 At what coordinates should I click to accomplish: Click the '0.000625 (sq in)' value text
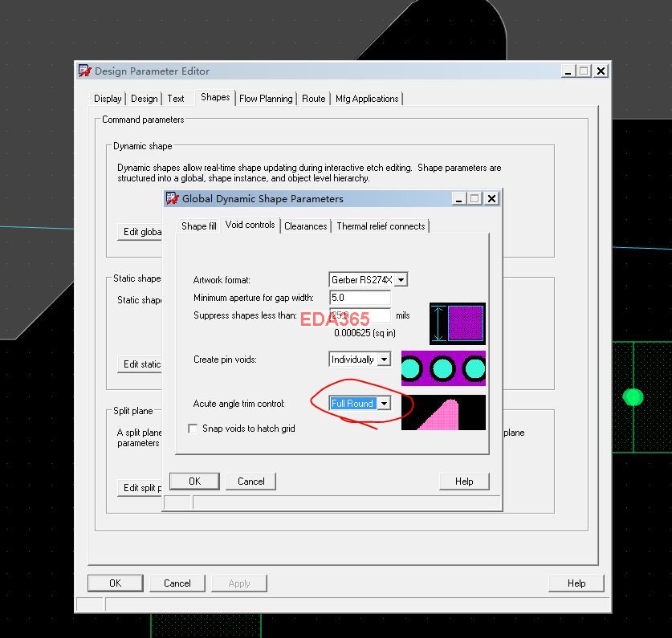365,333
